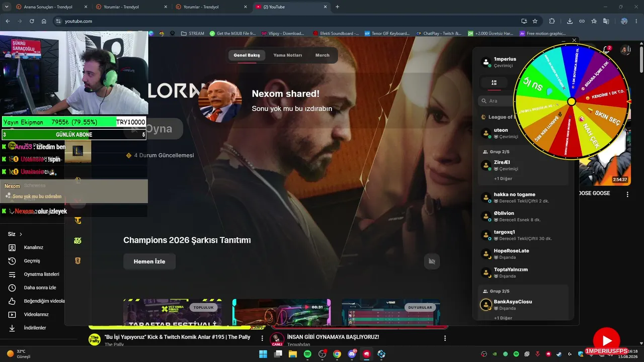Open İndirilenler in YouTube sidebar
644x362 pixels.
tap(34, 328)
